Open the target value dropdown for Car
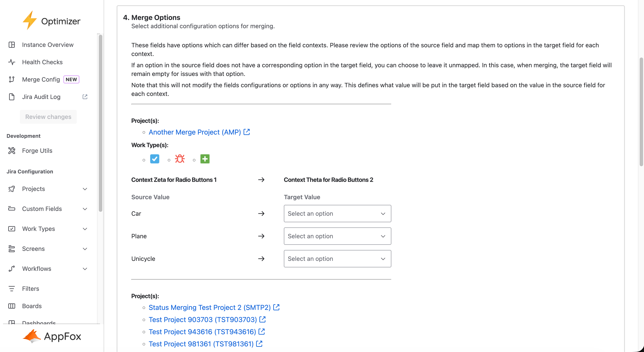 pos(337,214)
